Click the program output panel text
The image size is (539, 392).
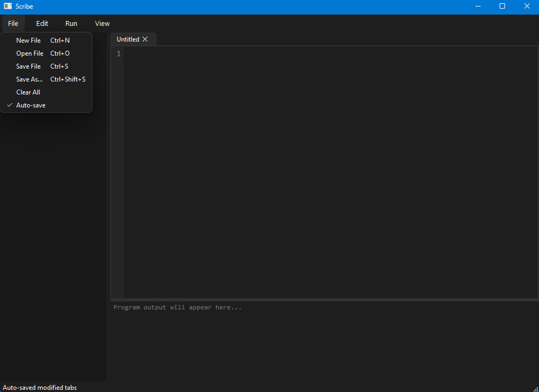click(177, 307)
